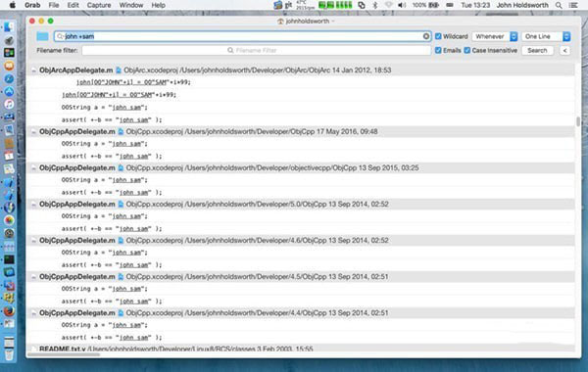Image resolution: width=588 pixels, height=372 pixels.
Task: Click the '<' button beside Search
Action: pos(564,50)
